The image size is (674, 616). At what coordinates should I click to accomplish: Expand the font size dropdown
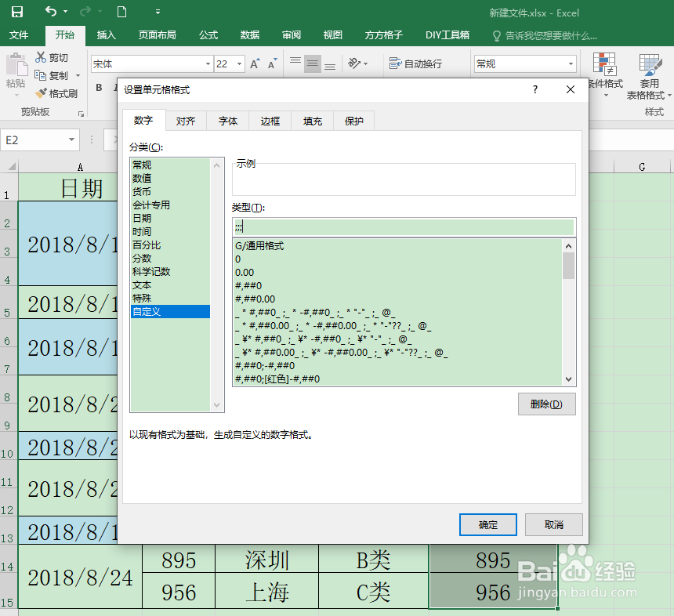[240, 63]
